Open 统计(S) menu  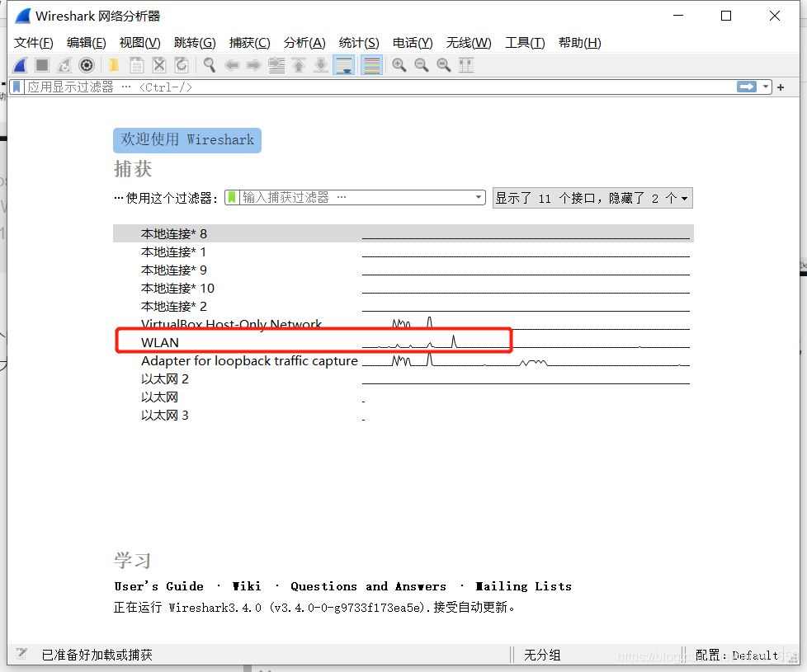[359, 43]
